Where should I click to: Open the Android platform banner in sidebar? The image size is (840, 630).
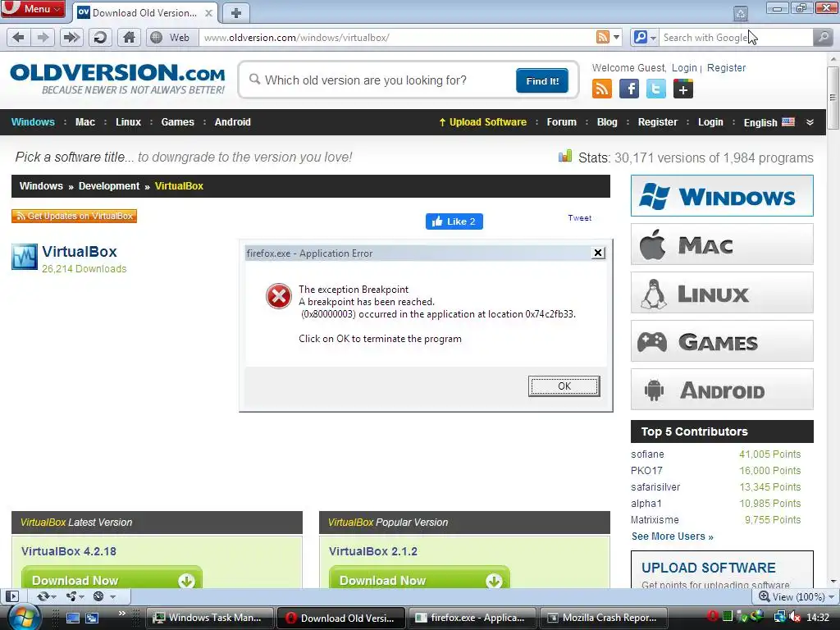click(722, 390)
